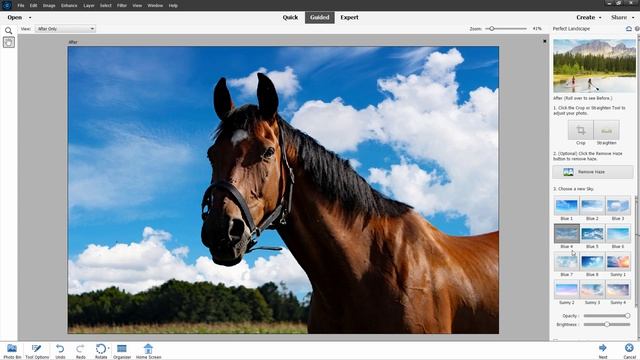Select the Hand tool below the magnifier
The width and height of the screenshot is (640, 360).
pos(9,42)
